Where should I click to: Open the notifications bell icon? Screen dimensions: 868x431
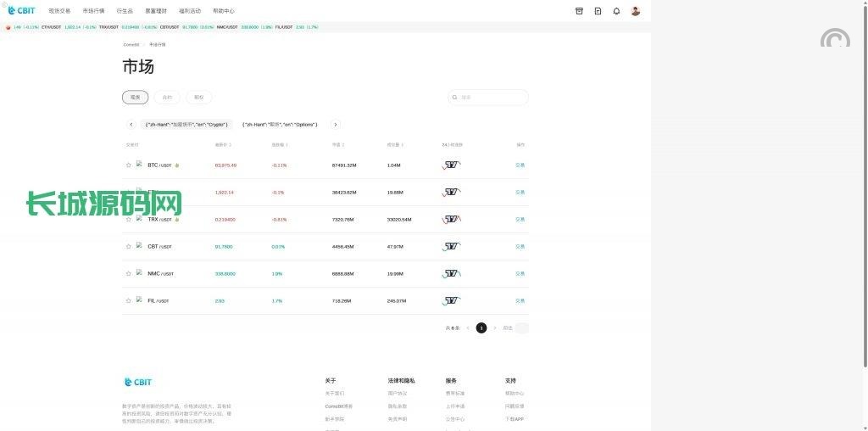click(x=616, y=11)
